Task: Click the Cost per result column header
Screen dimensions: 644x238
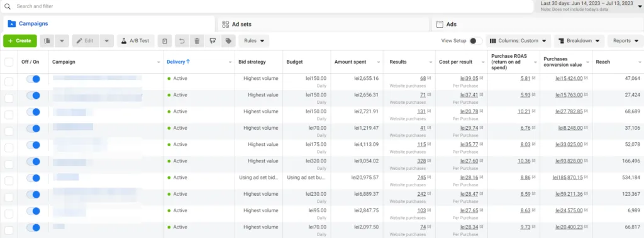Action: pyautogui.click(x=455, y=62)
